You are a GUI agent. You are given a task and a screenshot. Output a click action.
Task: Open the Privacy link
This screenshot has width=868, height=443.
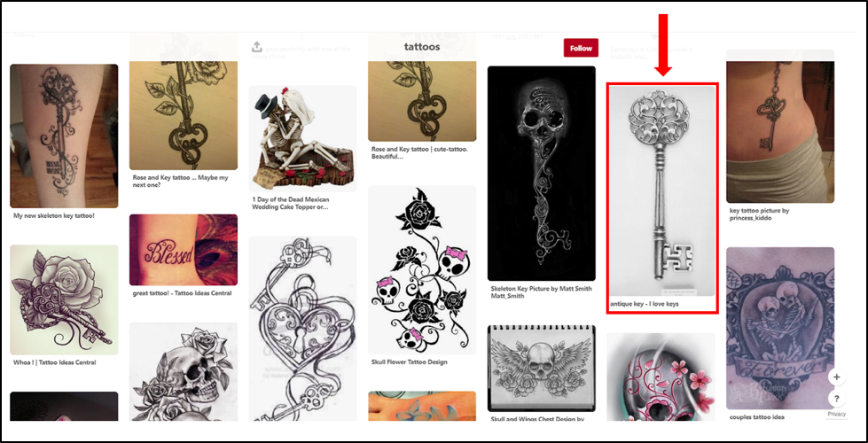point(836,415)
